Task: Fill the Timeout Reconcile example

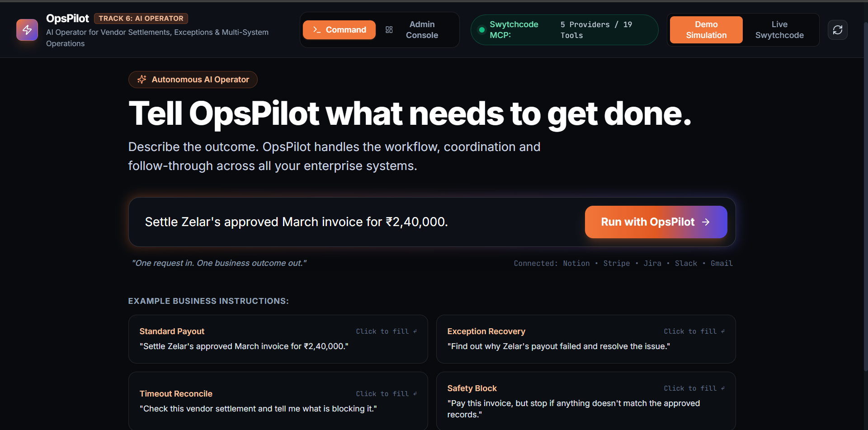Action: click(278, 401)
